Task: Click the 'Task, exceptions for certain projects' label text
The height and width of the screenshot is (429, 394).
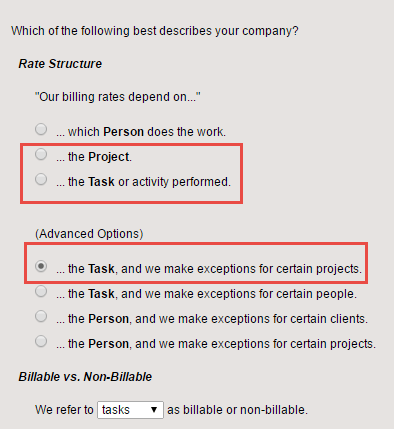Action: (x=209, y=269)
